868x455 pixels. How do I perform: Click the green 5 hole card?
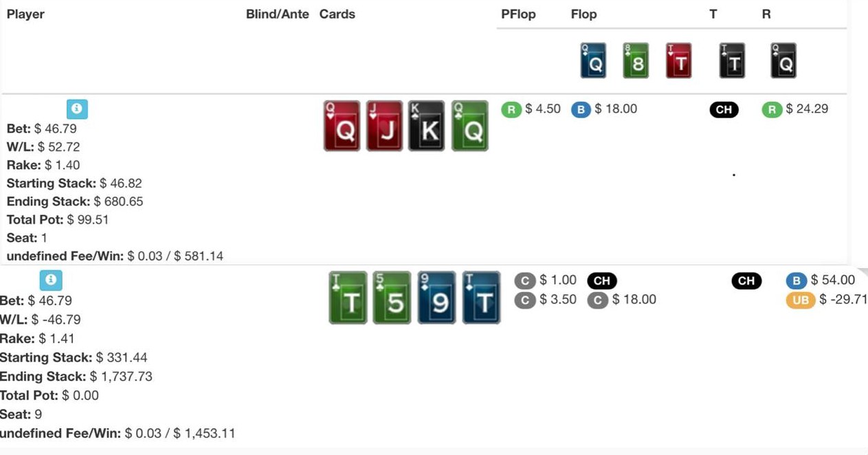pos(392,298)
